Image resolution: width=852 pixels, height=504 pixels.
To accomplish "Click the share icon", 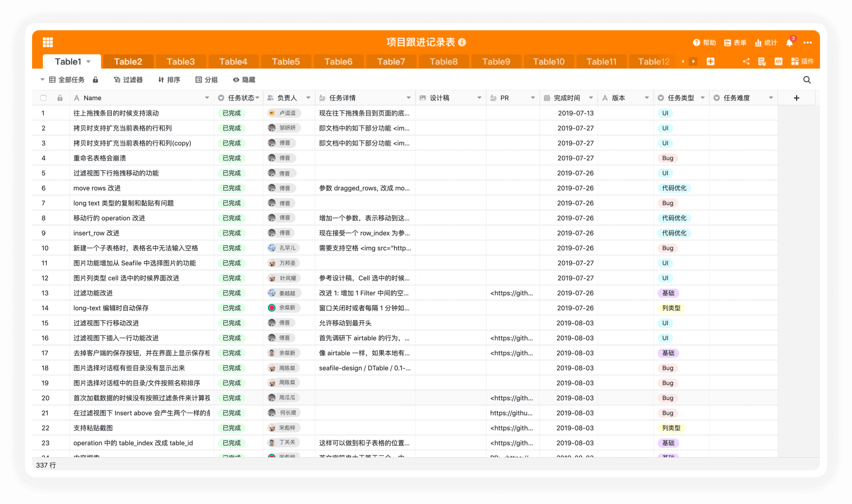I will [746, 61].
